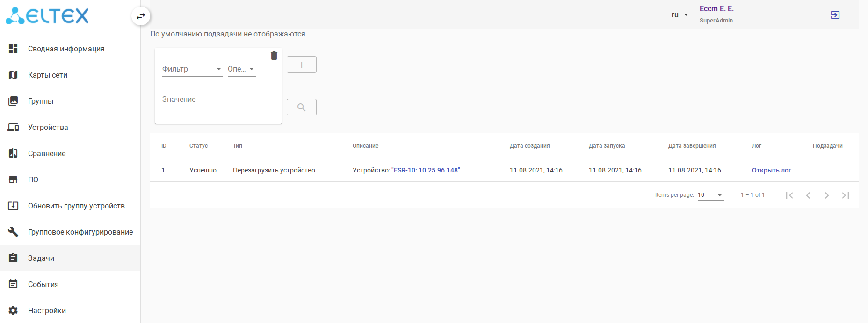Open ESR-10: 10.25.96.148 device link
Image resolution: width=868 pixels, height=323 pixels.
click(426, 170)
